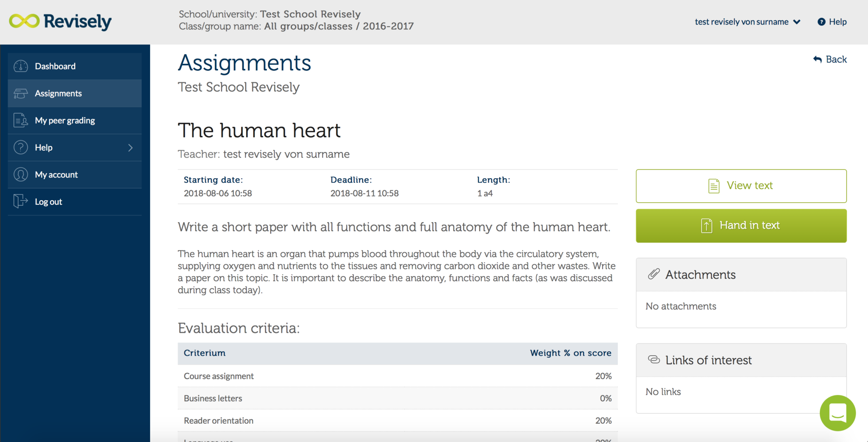Expand the Help submenu chevron in sidebar
The height and width of the screenshot is (442, 868).
tap(130, 148)
